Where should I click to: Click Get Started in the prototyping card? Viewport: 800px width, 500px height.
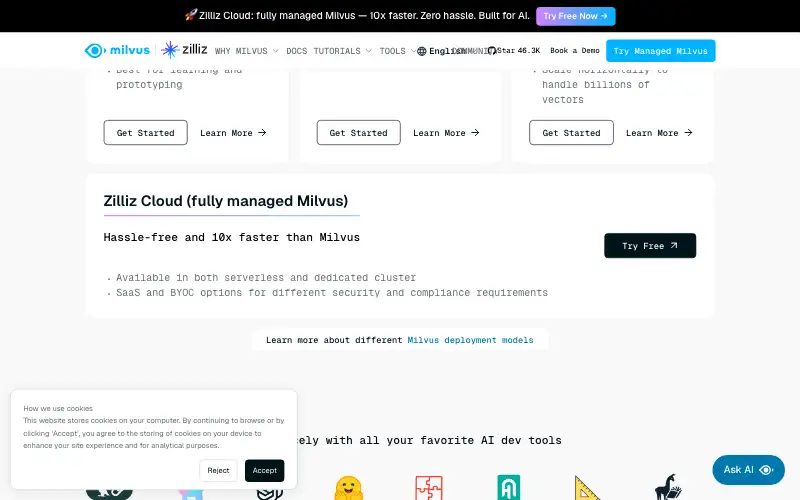(x=145, y=133)
